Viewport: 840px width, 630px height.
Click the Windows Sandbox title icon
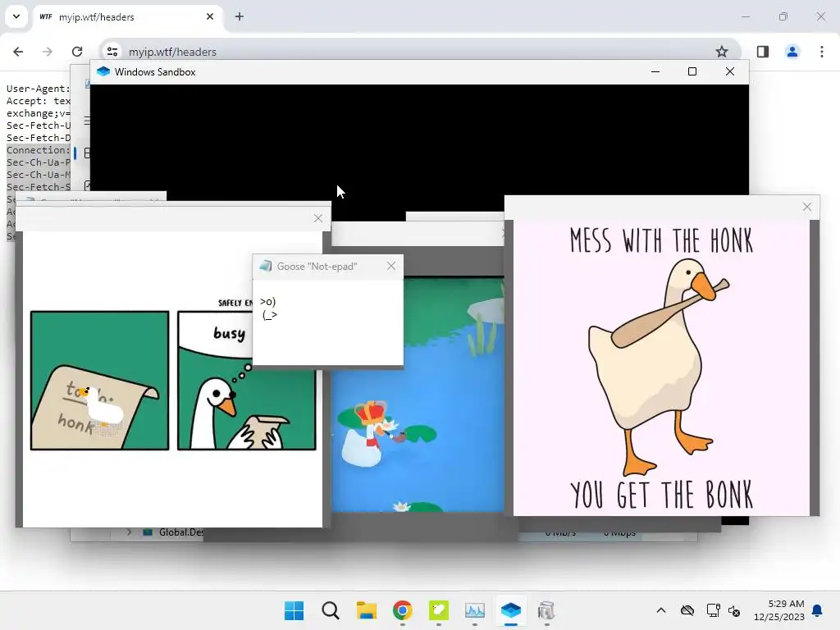(103, 72)
